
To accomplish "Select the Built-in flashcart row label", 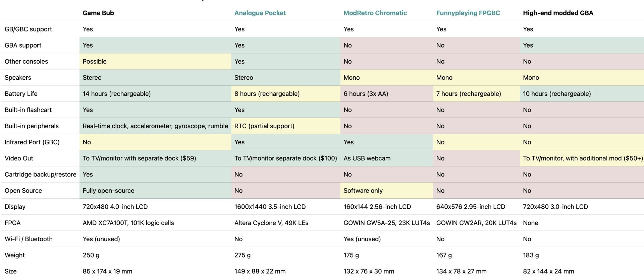I will pos(28,110).
